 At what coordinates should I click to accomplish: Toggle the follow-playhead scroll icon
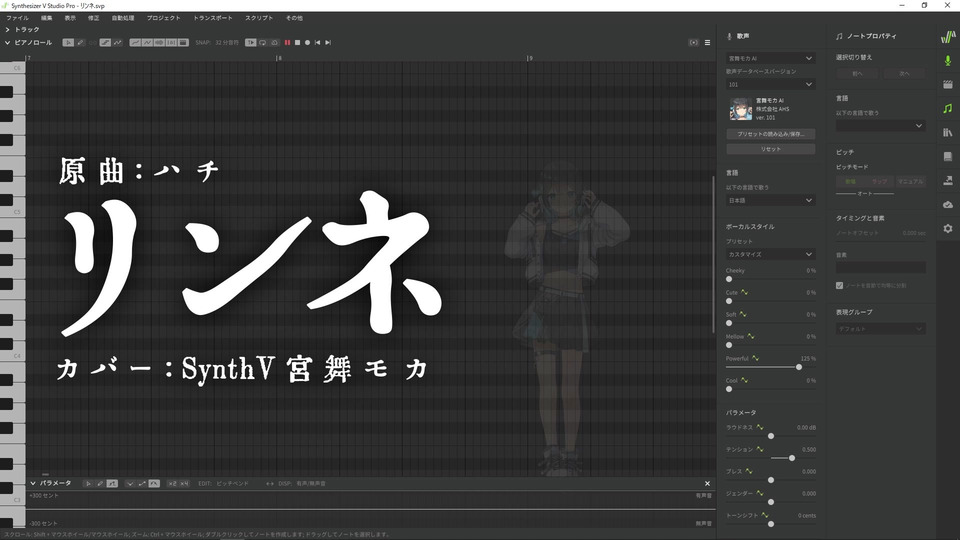coord(251,43)
